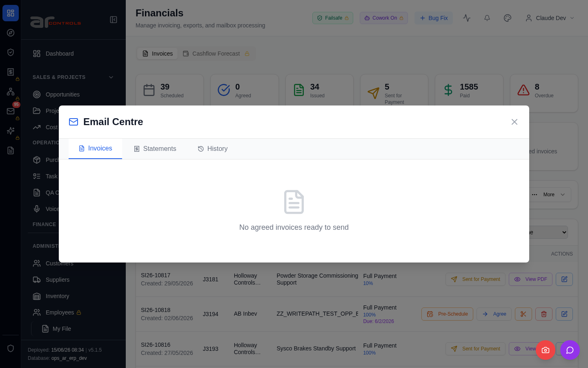Screen dimensions: 588x368
Task: Click the red camera screenshot button
Action: [x=546, y=350]
